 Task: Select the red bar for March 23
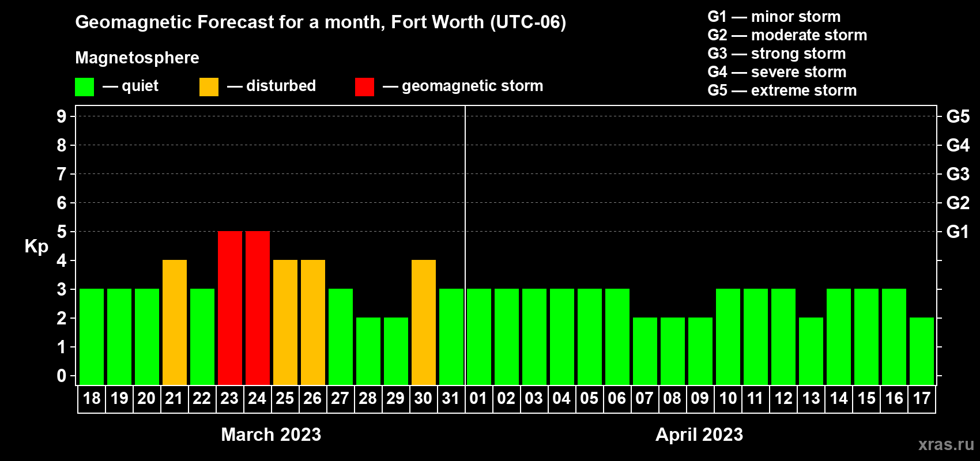230,308
